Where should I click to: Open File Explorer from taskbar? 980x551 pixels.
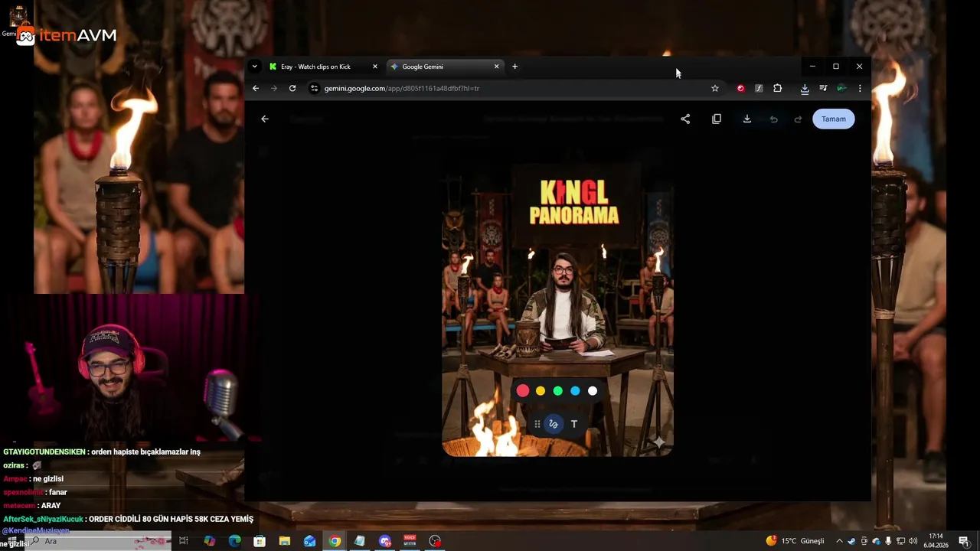pyautogui.click(x=285, y=541)
